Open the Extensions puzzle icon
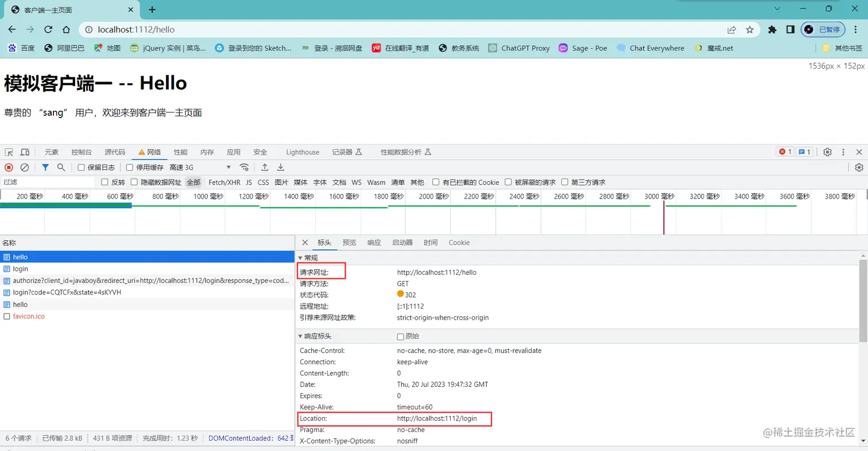 [x=773, y=30]
